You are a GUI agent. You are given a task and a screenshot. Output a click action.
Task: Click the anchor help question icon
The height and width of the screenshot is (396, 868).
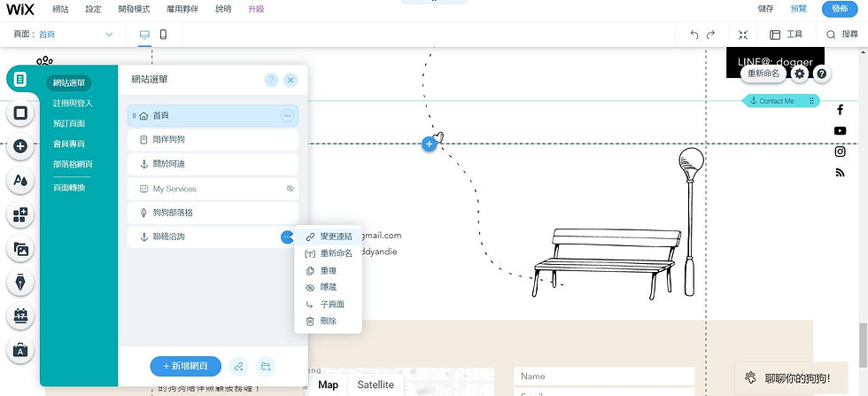(822, 74)
